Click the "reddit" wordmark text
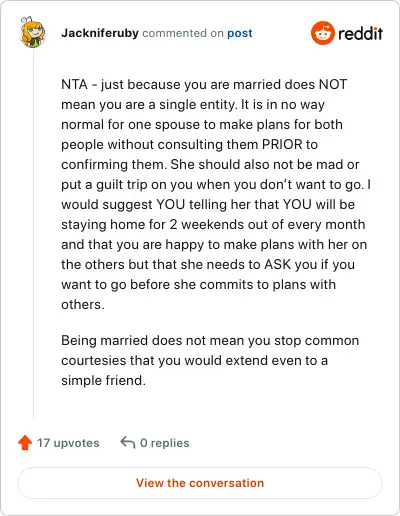The height and width of the screenshot is (516, 400). [x=360, y=33]
